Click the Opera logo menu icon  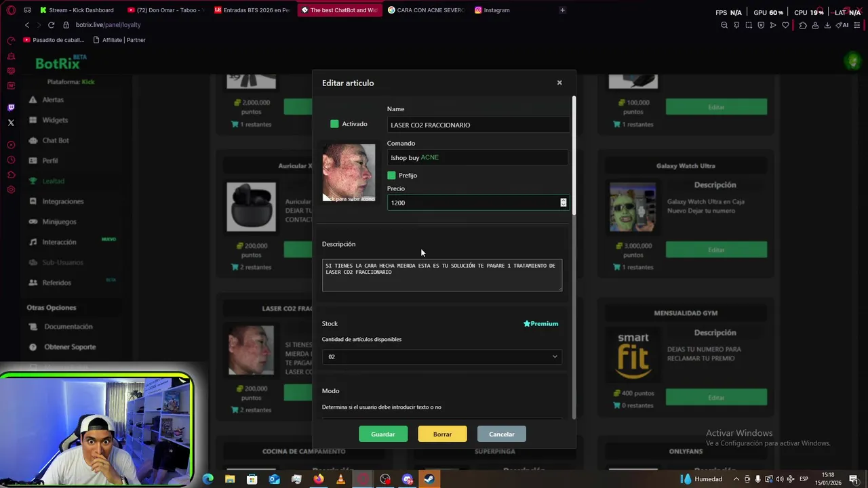point(11,10)
